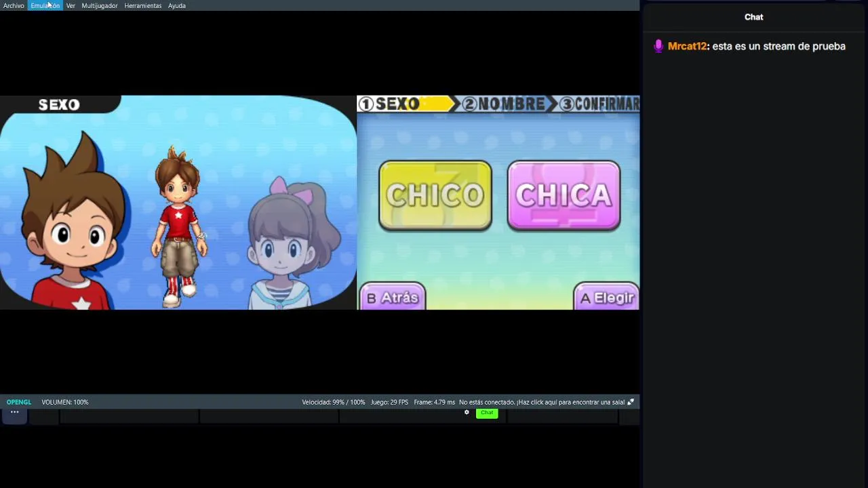
Task: Click the Juego: 29 FPS status text
Action: point(389,402)
